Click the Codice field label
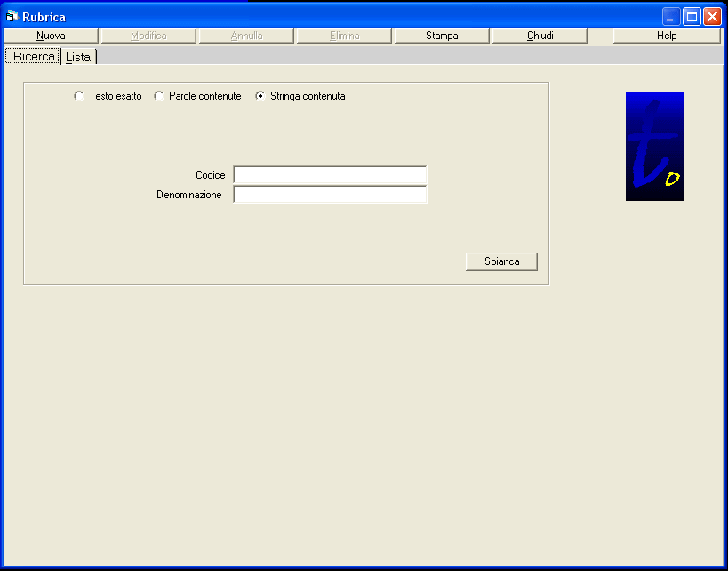728x571 pixels. (211, 175)
